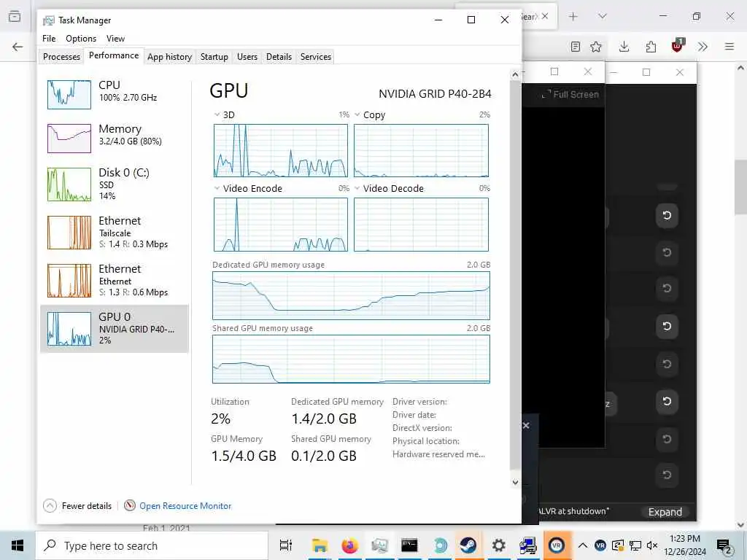Open the Copy engine graph dropdown
Screen dimensions: 747x560
tap(357, 114)
